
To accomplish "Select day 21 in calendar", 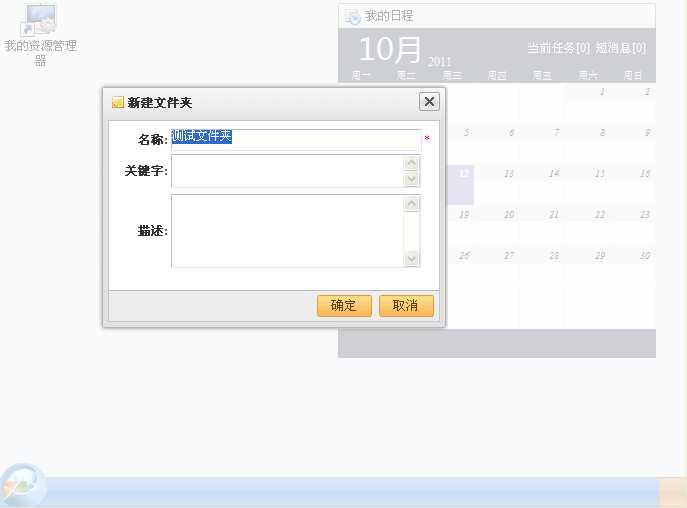I will tap(542, 226).
